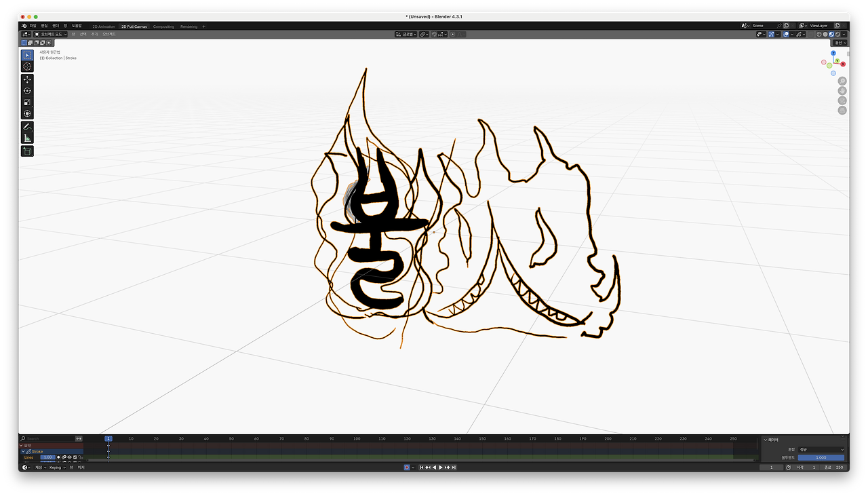The width and height of the screenshot is (868, 496).
Task: Select the Add Cube tool
Action: coord(27,151)
